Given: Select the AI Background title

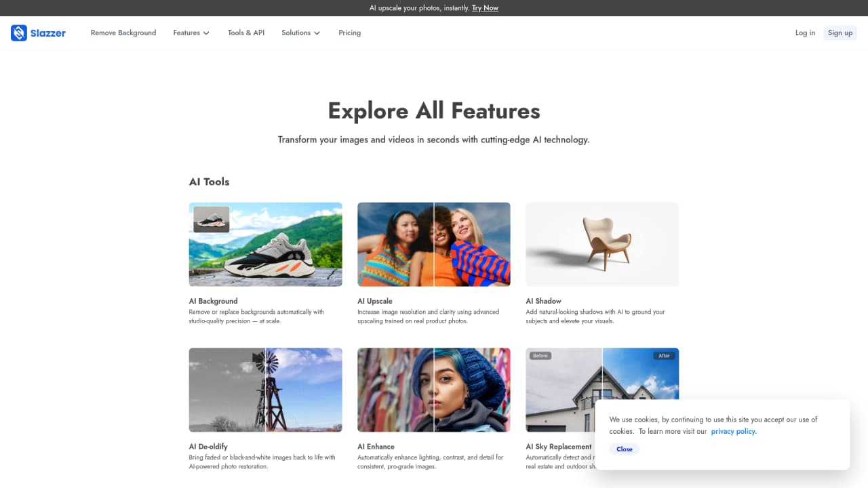Looking at the screenshot, I should [213, 301].
